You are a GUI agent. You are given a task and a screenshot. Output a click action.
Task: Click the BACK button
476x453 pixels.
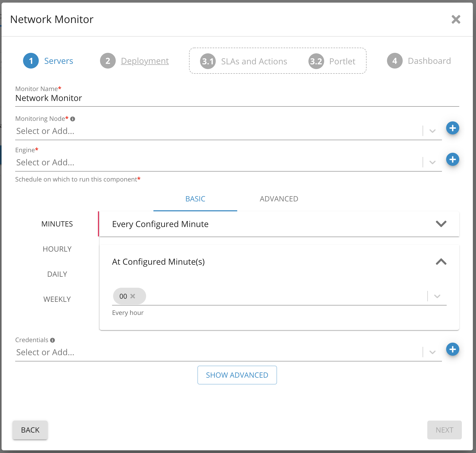tap(30, 430)
